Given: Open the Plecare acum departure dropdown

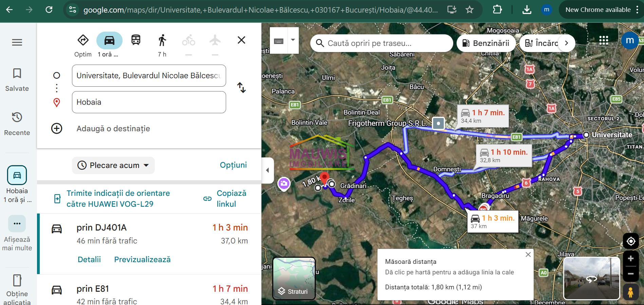Looking at the screenshot, I should pos(113,165).
